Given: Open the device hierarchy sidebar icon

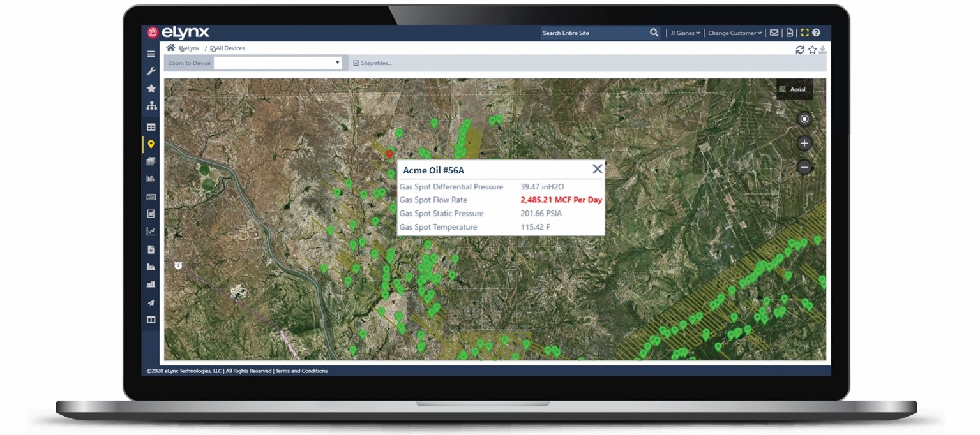Looking at the screenshot, I should pyautogui.click(x=151, y=105).
